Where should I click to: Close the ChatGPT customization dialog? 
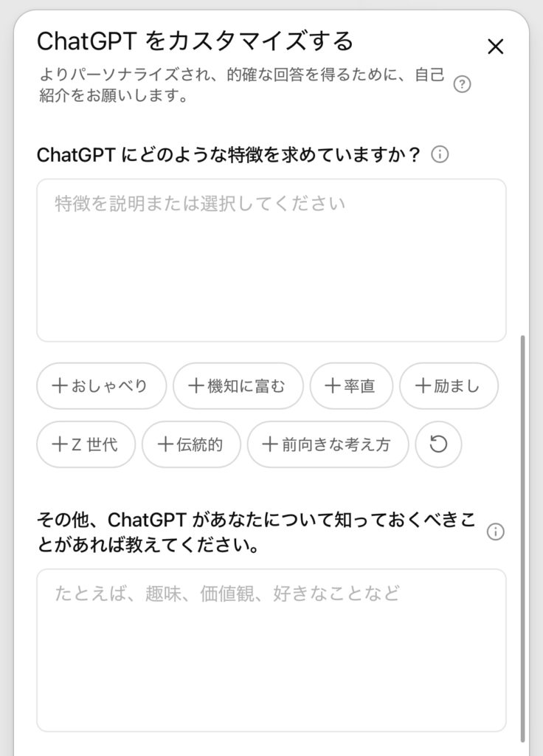pos(496,47)
